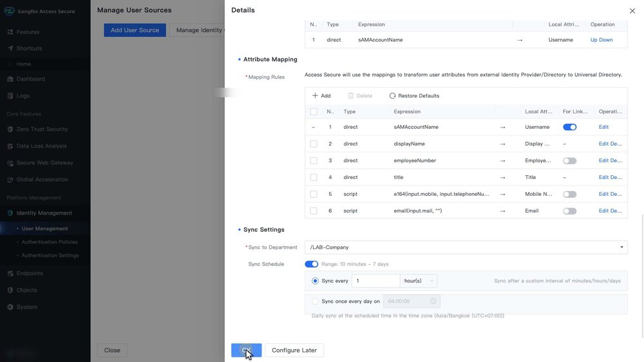Open Authentication Policies in the sidebar

[50, 242]
